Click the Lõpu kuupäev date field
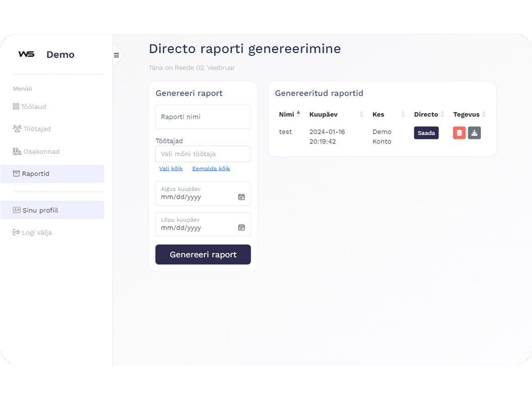This screenshot has height=399, width=532. tap(203, 224)
